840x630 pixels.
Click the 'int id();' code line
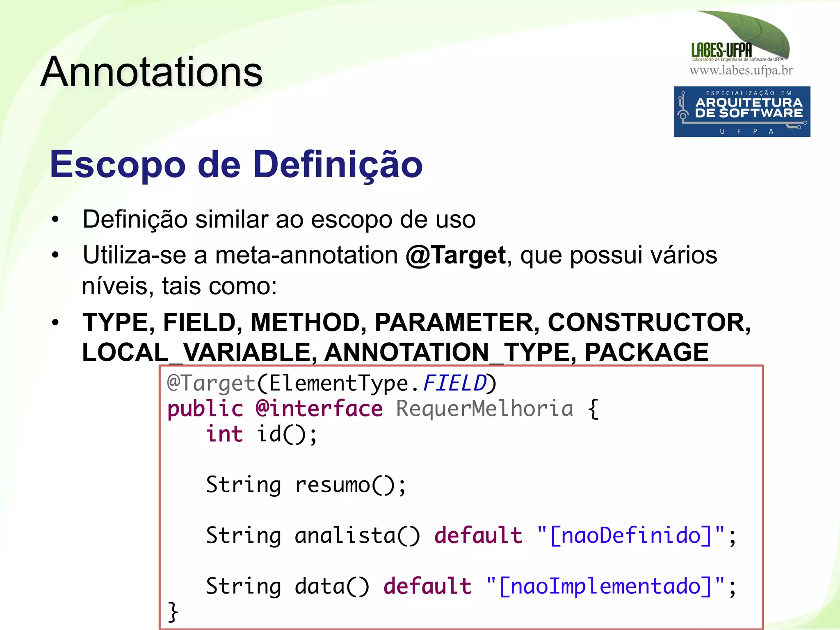click(262, 434)
